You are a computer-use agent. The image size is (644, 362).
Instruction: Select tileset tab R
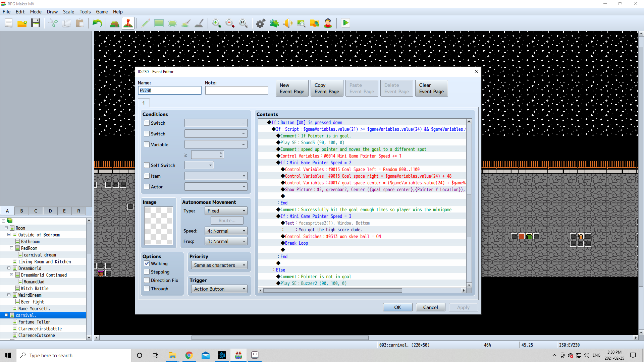79,211
